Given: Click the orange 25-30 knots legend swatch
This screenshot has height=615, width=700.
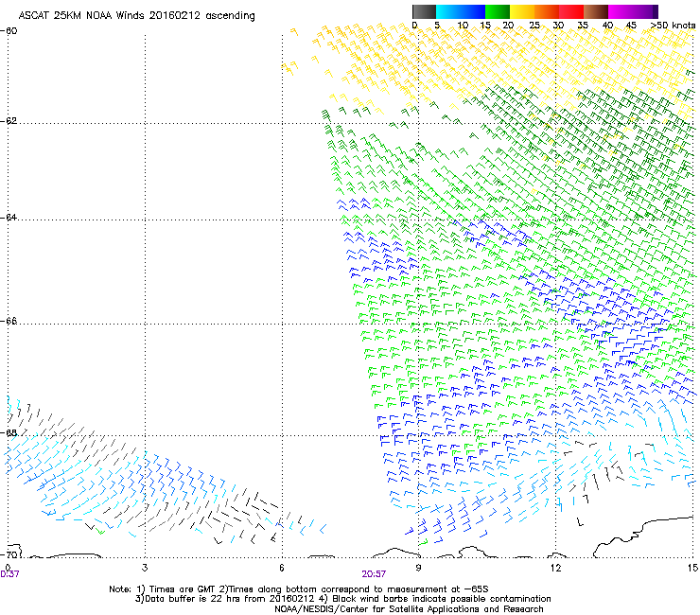Looking at the screenshot, I should click(547, 11).
